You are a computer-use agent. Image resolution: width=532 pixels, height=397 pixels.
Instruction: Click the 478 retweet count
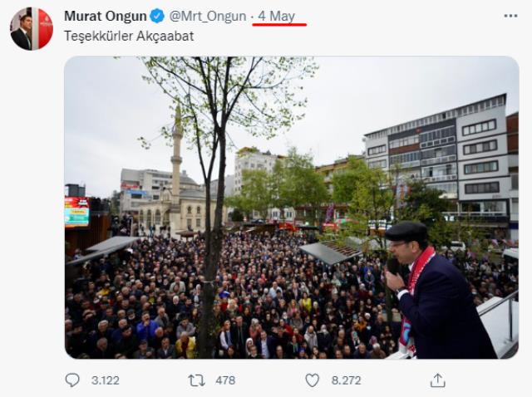pos(225,380)
